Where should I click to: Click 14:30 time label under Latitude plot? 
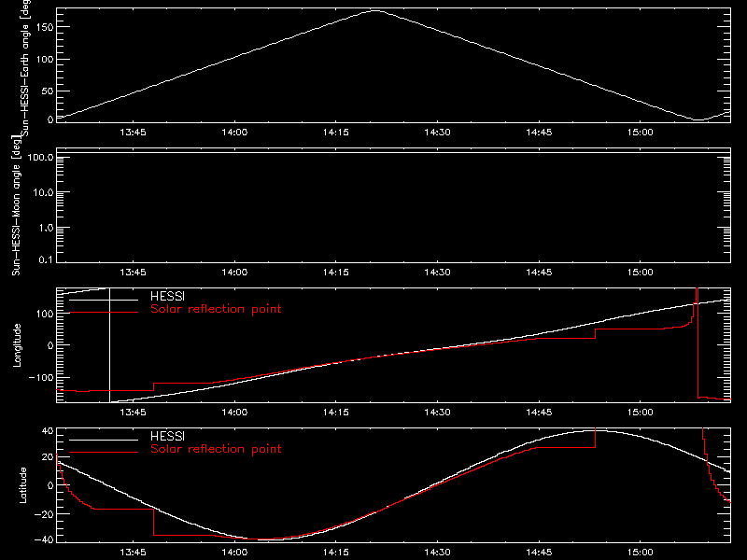pos(437,553)
